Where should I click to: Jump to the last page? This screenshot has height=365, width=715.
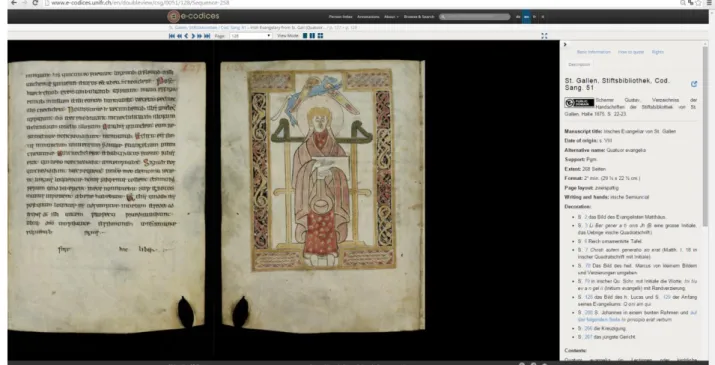207,36
